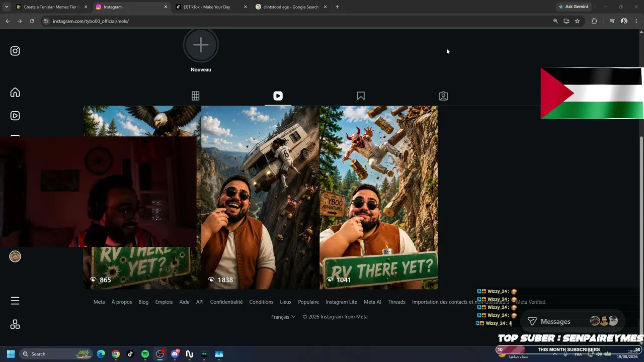Viewport: 644px width, 362px height.
Task: Open the Windows Start menu
Action: (11, 354)
